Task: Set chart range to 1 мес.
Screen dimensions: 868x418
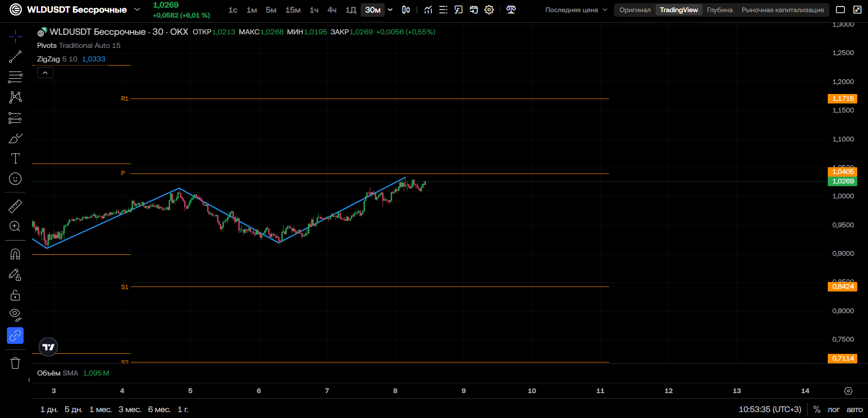Action: coord(100,409)
